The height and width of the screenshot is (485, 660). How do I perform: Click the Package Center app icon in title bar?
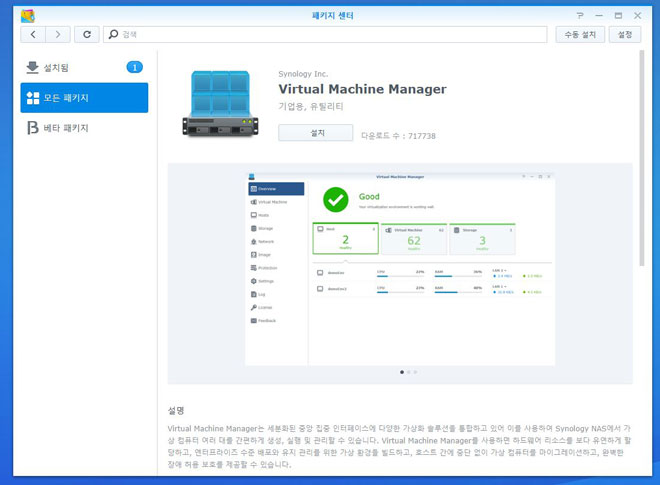(28, 16)
